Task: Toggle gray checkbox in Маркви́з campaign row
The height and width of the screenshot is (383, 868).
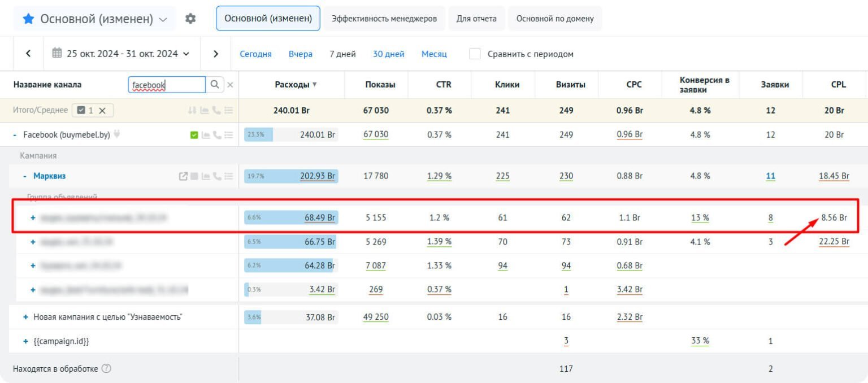Action: pyautogui.click(x=194, y=176)
